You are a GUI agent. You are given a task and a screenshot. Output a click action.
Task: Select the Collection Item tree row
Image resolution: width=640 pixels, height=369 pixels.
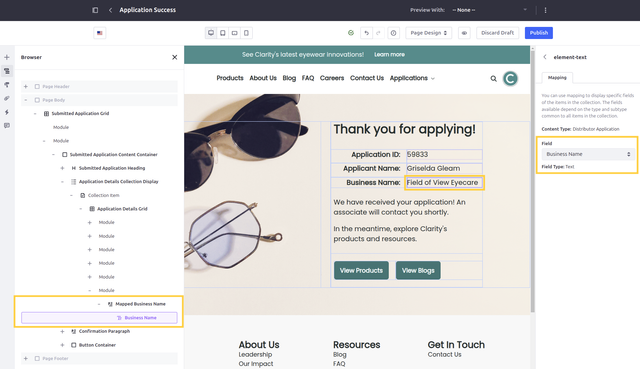103,196
